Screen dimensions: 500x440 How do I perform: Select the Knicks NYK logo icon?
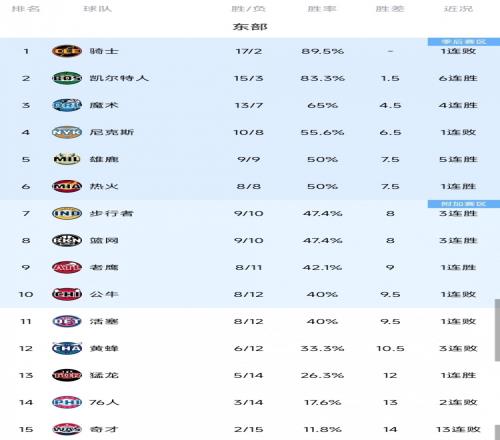click(x=67, y=132)
